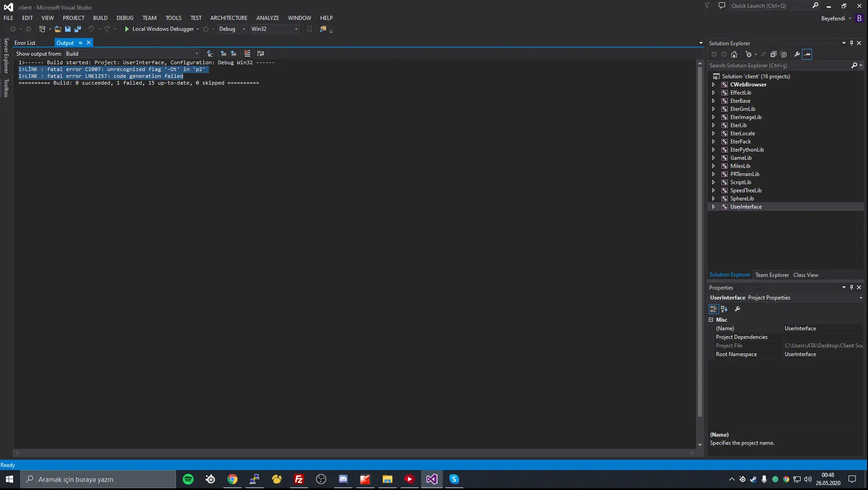
Task: Open the Server Explorer side tab
Action: (6, 56)
